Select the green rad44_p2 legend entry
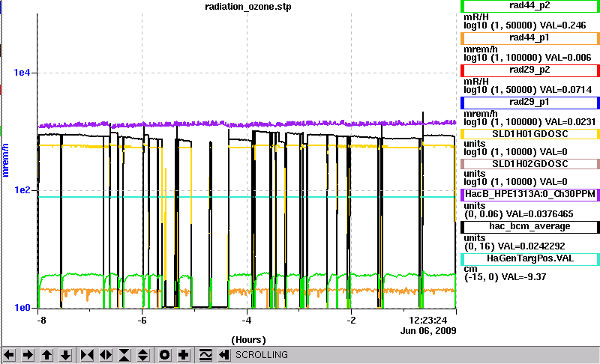The image size is (600, 364). (530, 6)
